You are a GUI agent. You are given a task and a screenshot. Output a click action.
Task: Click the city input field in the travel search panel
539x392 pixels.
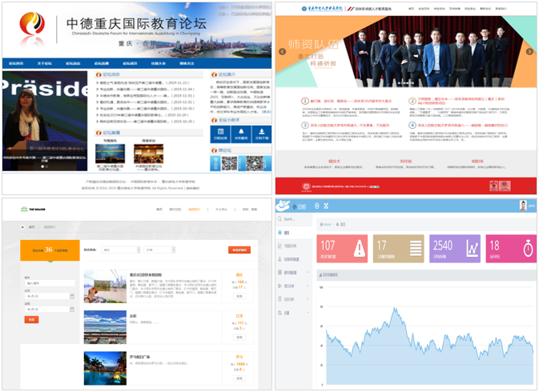[x=50, y=282]
